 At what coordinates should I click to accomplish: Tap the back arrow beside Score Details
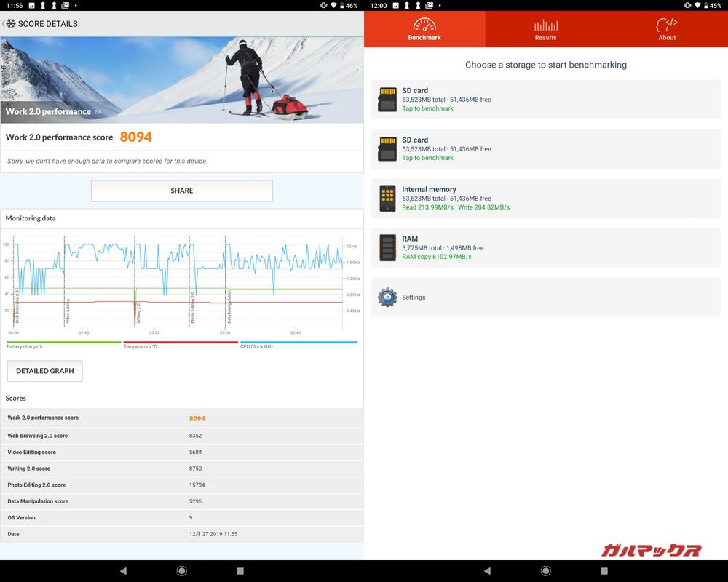(x=4, y=24)
